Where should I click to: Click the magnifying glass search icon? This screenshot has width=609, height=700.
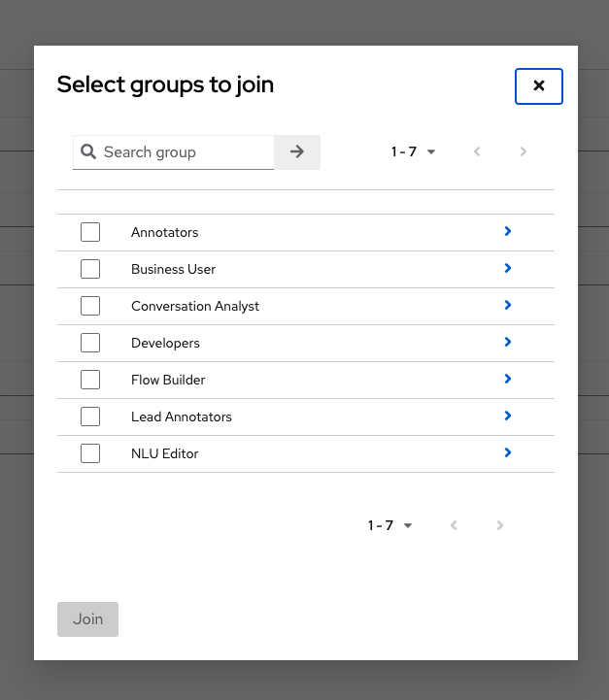[88, 151]
